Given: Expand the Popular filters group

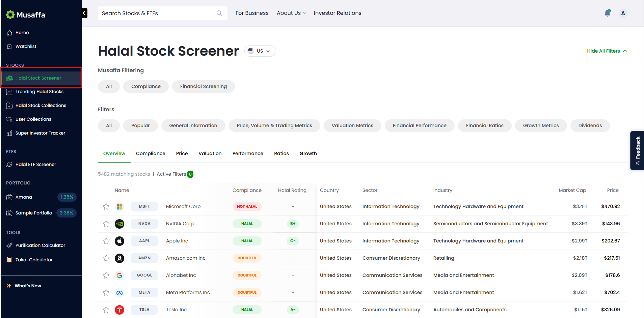Looking at the screenshot, I should 140,125.
